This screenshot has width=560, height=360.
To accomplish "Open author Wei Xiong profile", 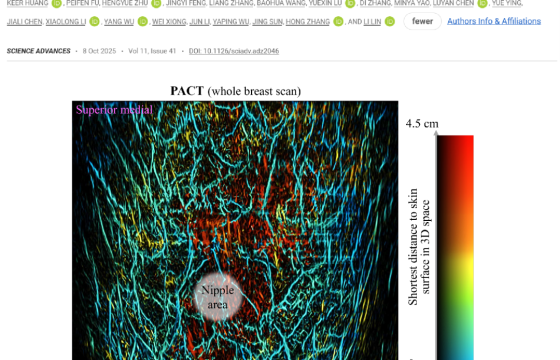I will click(x=169, y=22).
